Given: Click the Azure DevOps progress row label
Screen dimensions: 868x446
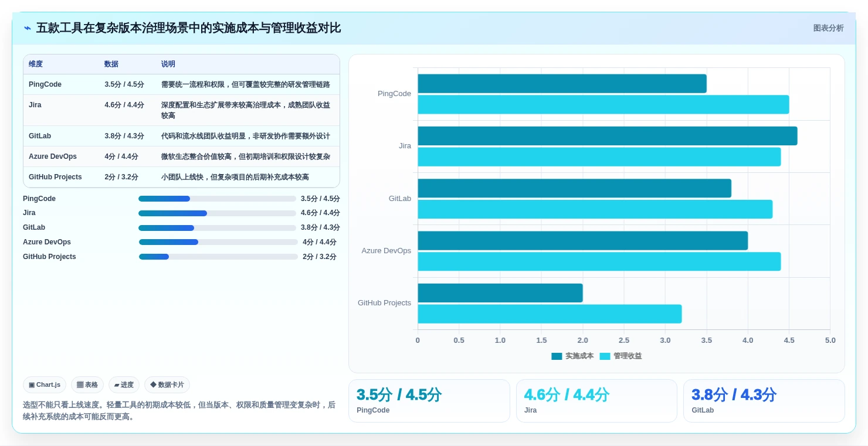Looking at the screenshot, I should coord(47,242).
